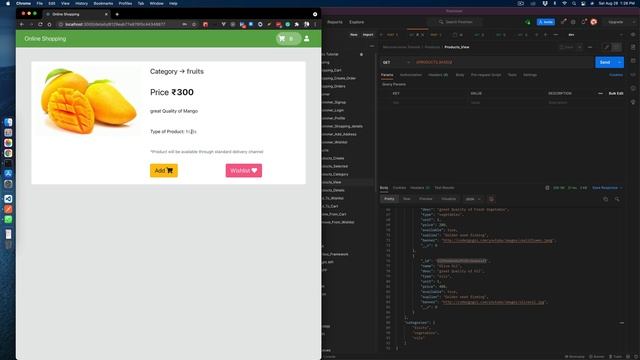Viewport: 640px width, 360px height.
Task: Switch to the response Test Results tab
Action: coord(444,188)
